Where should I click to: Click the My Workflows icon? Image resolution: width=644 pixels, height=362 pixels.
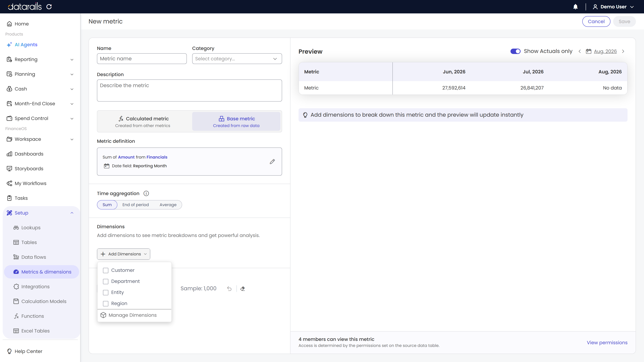pos(9,183)
